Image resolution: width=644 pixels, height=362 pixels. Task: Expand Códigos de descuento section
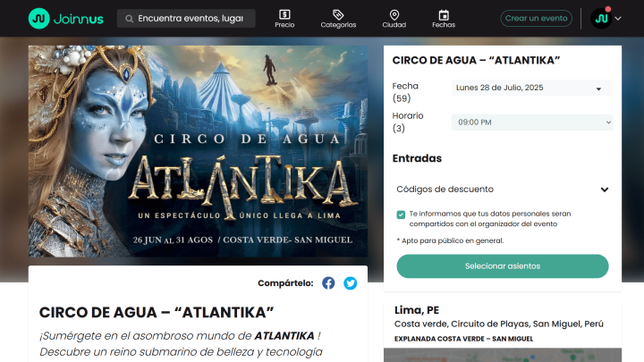[x=503, y=189]
